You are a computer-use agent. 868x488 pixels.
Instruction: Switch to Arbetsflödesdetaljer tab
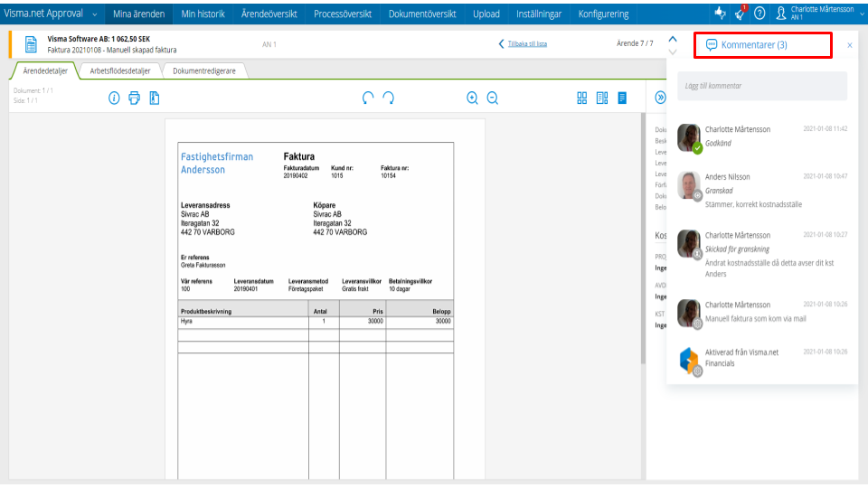(120, 70)
